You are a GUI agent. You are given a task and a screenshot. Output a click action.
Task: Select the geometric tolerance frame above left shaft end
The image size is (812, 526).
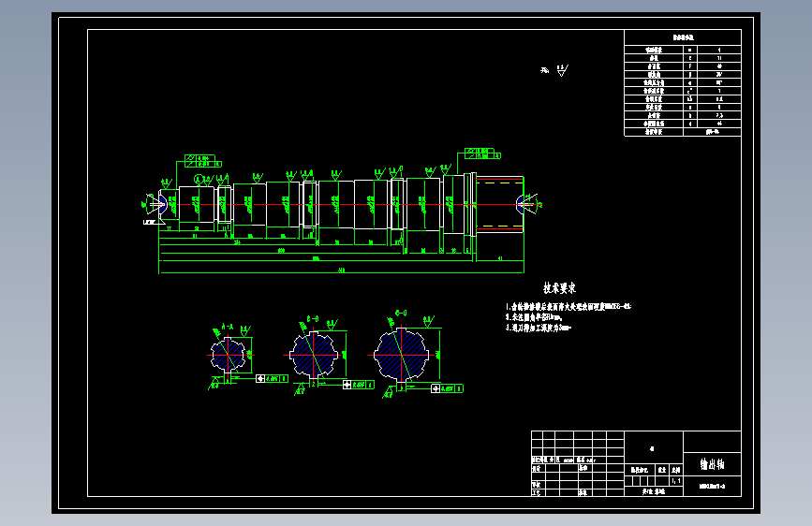pos(203,161)
